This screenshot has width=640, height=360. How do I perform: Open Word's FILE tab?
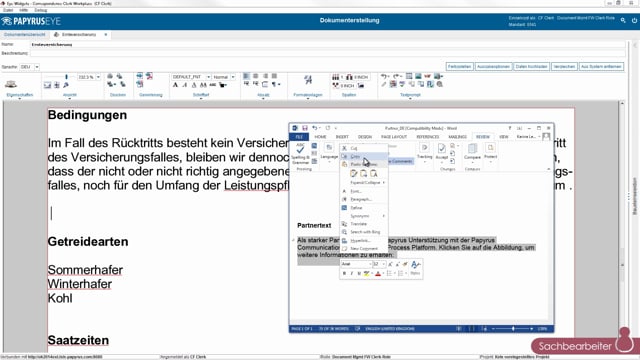(x=299, y=137)
